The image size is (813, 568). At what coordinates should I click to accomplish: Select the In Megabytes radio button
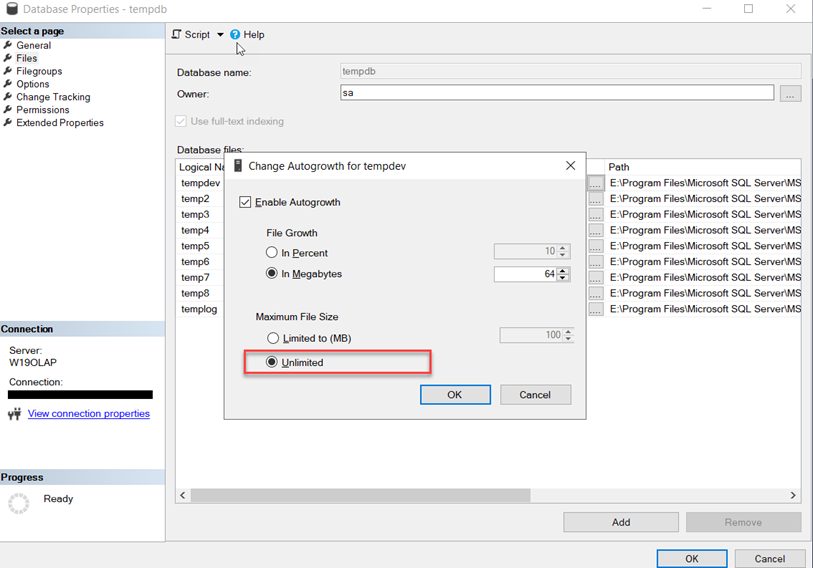(272, 273)
